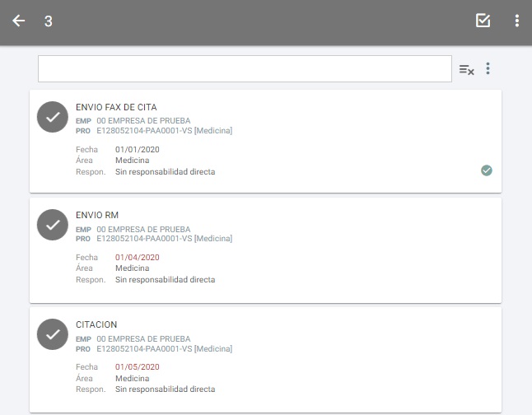Click the date 01/01/2020 in first card

137,150
